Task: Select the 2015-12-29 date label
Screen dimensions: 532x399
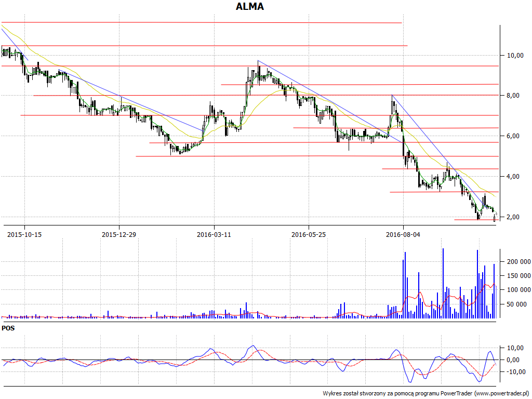Action: click(119, 234)
